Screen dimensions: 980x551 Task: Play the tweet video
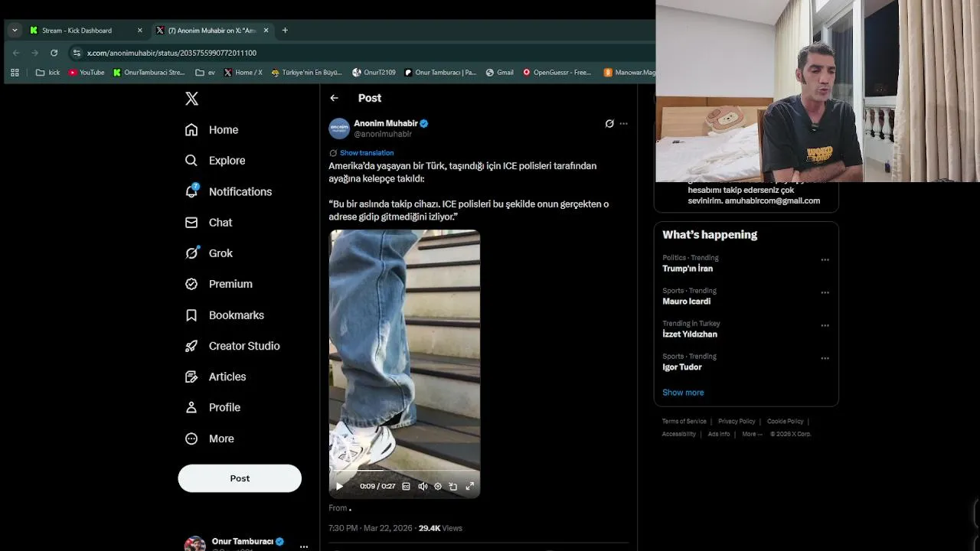click(x=339, y=486)
